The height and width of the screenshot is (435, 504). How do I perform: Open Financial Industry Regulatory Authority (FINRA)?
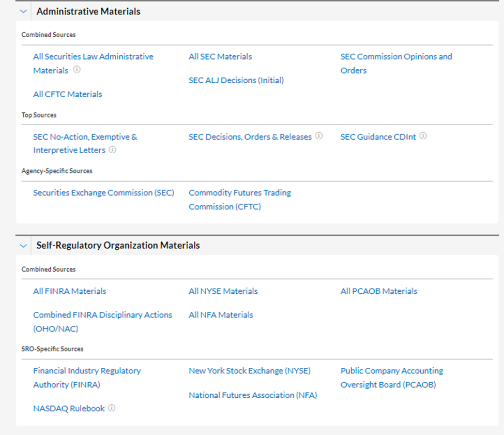pyautogui.click(x=87, y=378)
